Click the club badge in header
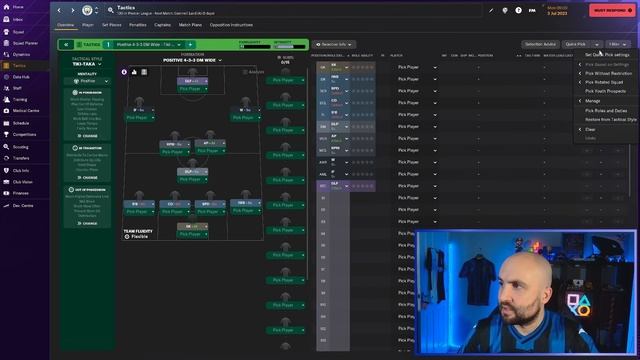The width and height of the screenshot is (640, 360). 87,10
